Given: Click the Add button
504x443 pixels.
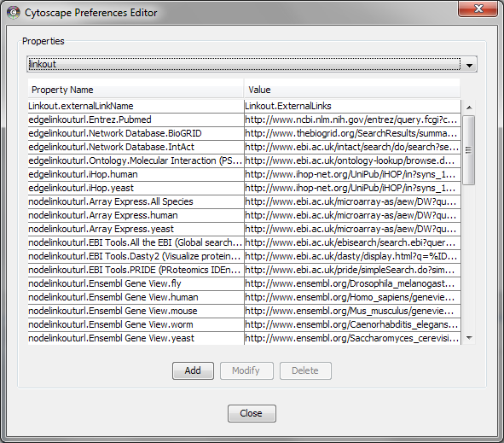Looking at the screenshot, I should pos(193,370).
